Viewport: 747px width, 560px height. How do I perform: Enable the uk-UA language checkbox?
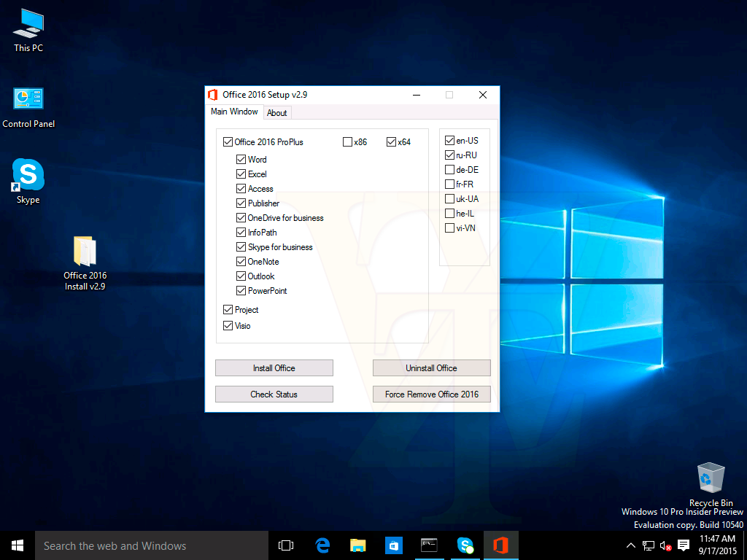(x=449, y=198)
